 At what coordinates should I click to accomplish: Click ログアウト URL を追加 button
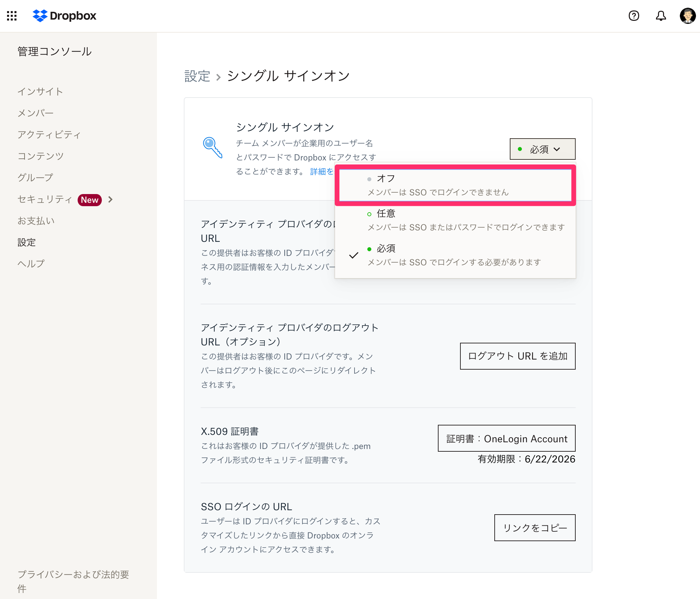point(518,356)
